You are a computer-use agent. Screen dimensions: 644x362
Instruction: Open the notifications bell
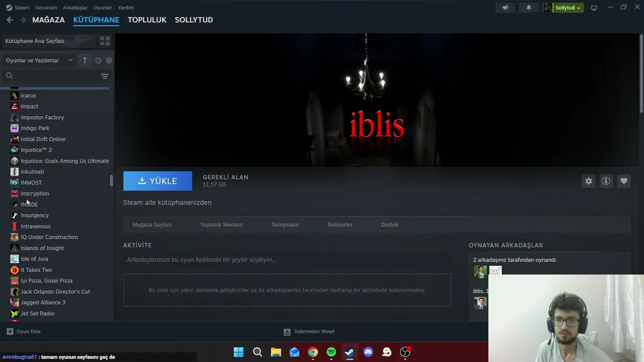[529, 8]
